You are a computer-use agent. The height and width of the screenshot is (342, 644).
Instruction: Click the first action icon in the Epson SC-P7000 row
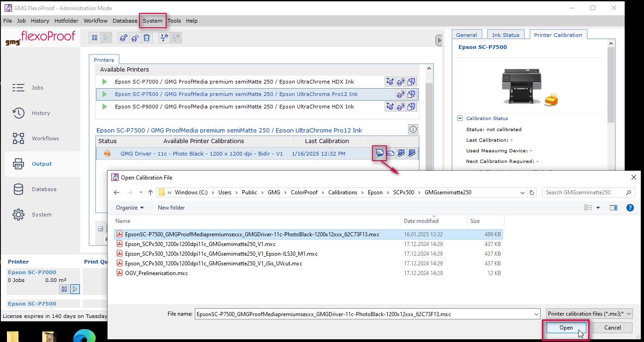tap(390, 82)
